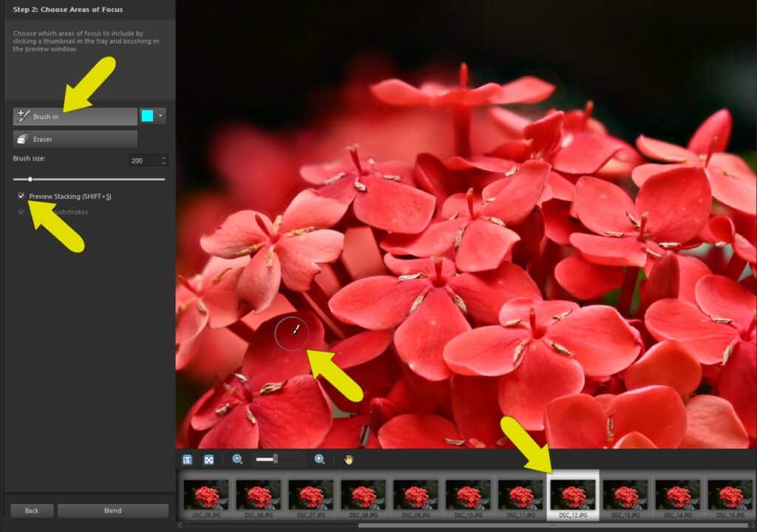Viewport: 757px width, 532px height.
Task: Select the Eraser tool
Action: tap(74, 139)
